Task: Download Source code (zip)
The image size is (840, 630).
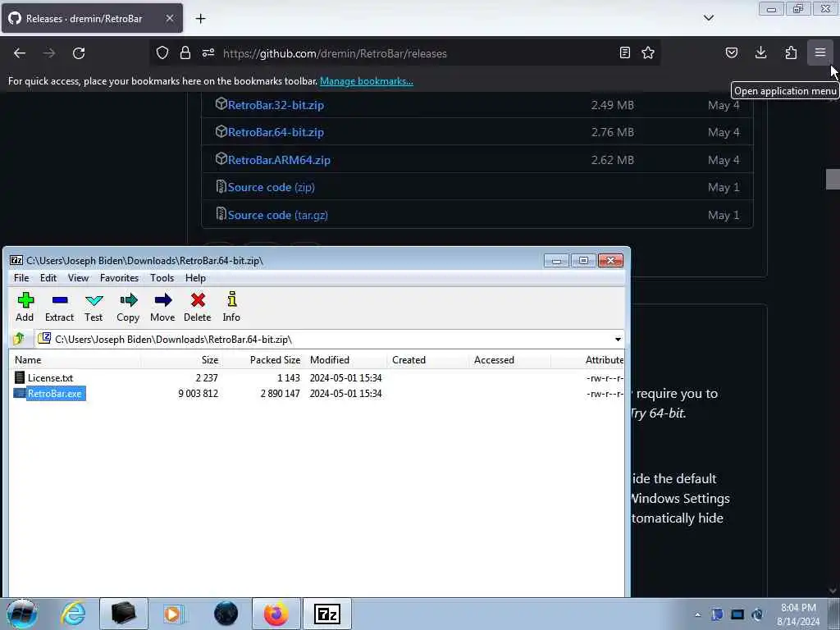Action: (x=271, y=188)
